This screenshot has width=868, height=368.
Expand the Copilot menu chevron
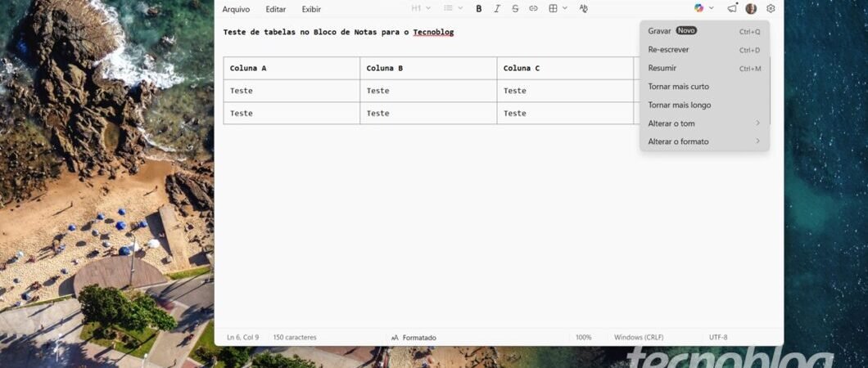point(712,8)
